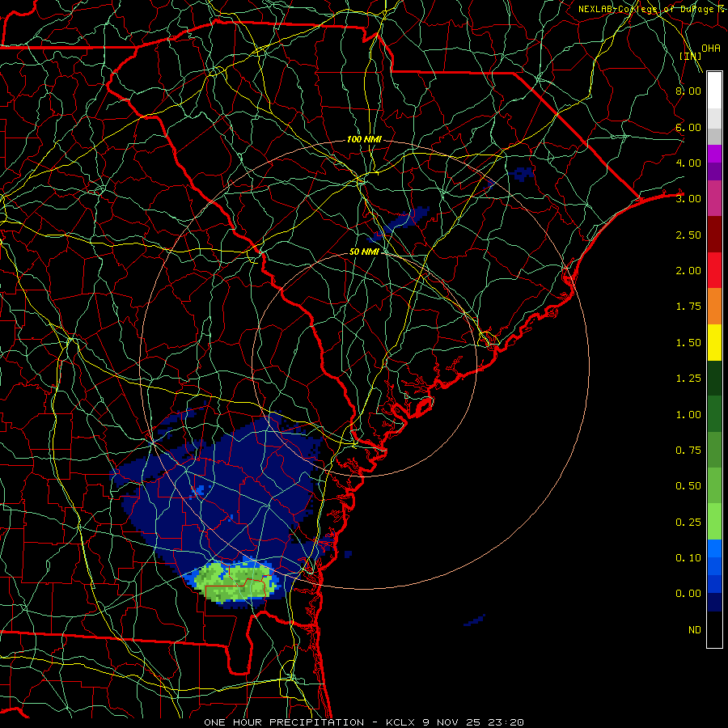Select the pink legend swatch near 3.00

pos(714,198)
